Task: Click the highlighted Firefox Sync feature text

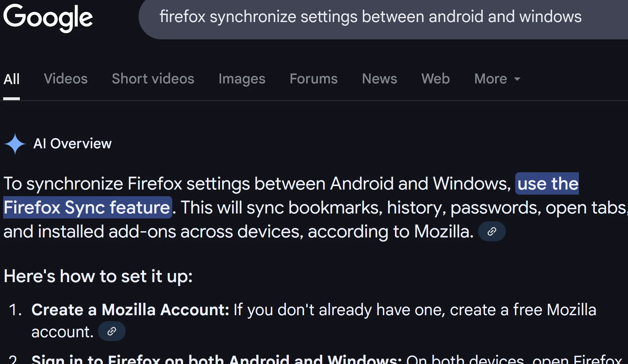Action: point(87,207)
